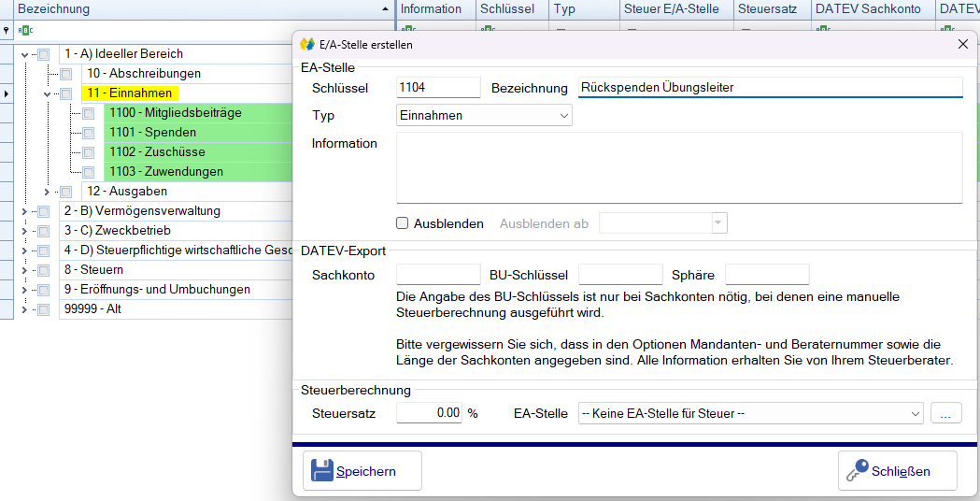Click the filter icon under Information column
This screenshot has width=980, height=501.
[x=406, y=30]
